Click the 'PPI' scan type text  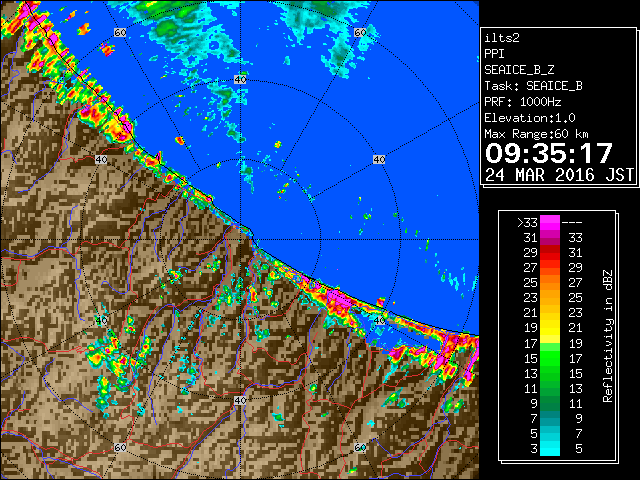pyautogui.click(x=494, y=54)
